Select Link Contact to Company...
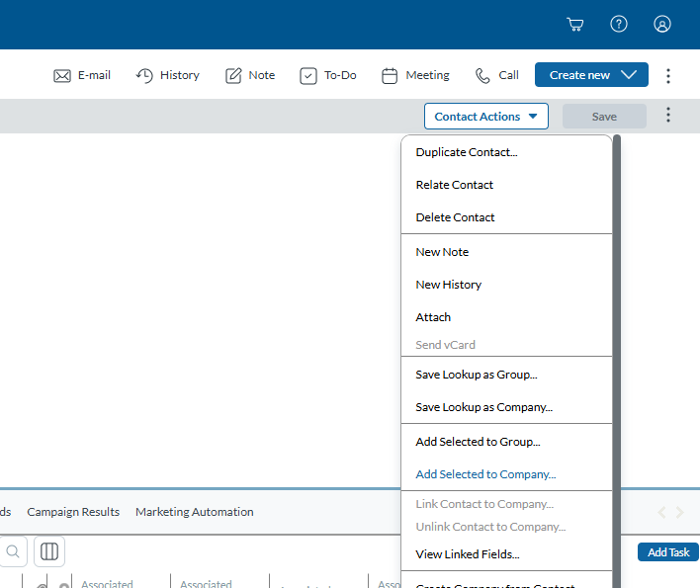This screenshot has width=700, height=588. pyautogui.click(x=506, y=504)
